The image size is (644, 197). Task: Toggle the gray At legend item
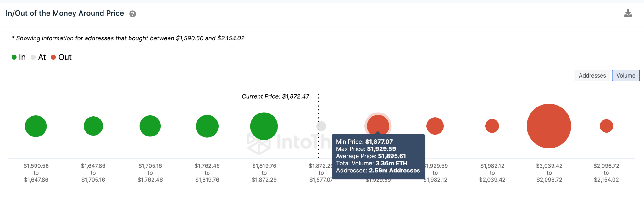pos(38,57)
